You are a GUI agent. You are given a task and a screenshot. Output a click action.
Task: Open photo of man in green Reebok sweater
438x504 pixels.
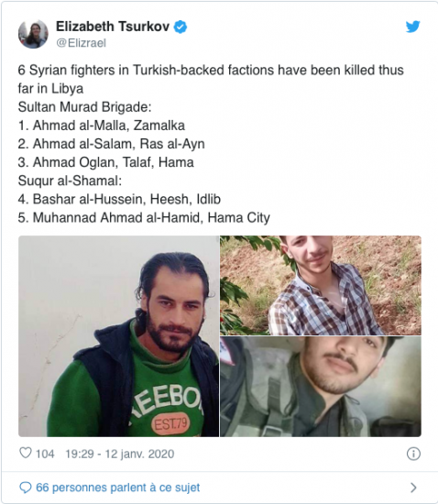click(x=118, y=336)
